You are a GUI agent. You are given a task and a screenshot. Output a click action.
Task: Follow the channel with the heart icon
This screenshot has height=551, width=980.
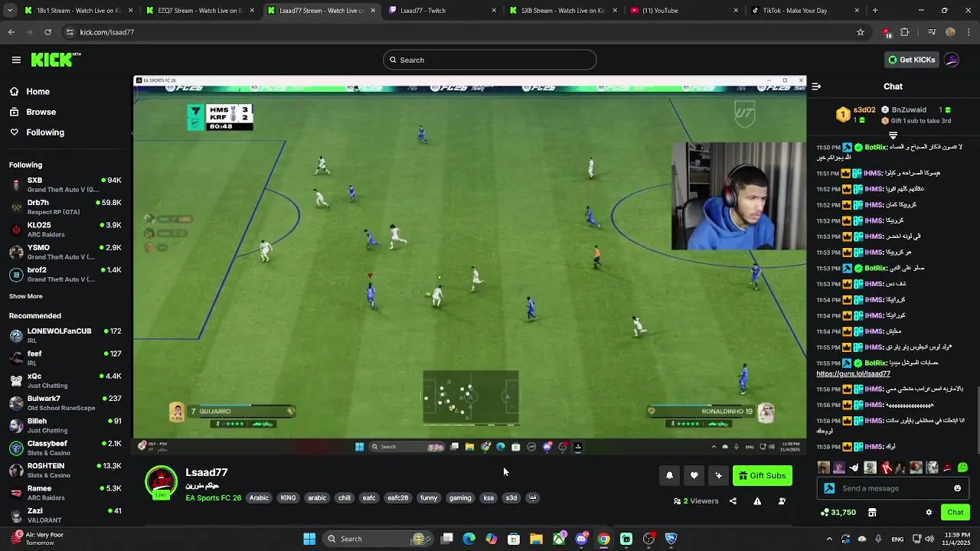pos(694,475)
